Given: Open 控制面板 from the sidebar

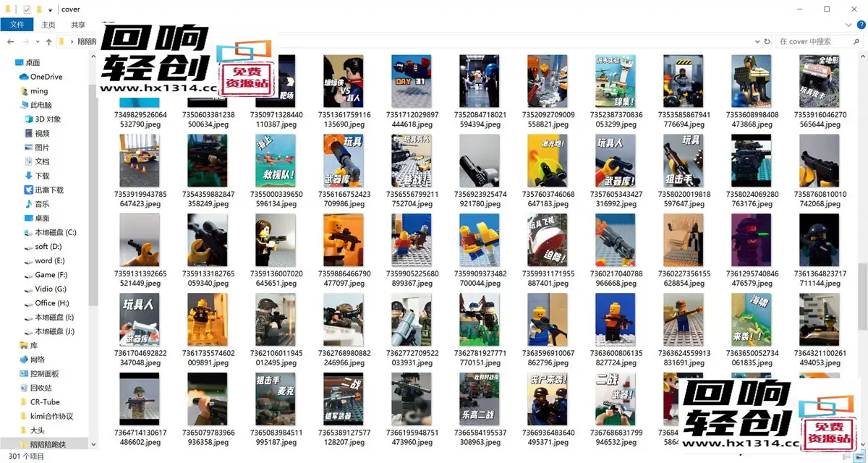Looking at the screenshot, I should pos(45,374).
